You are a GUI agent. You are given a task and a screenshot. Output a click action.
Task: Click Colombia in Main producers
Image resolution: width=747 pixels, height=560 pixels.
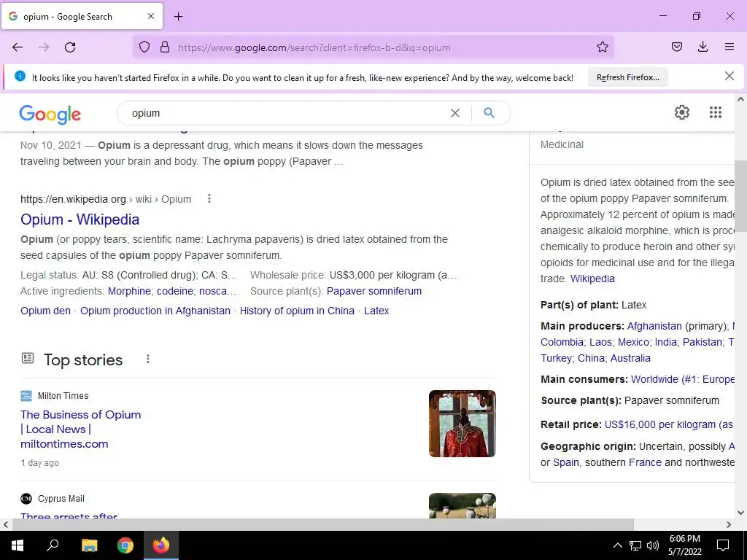(562, 343)
